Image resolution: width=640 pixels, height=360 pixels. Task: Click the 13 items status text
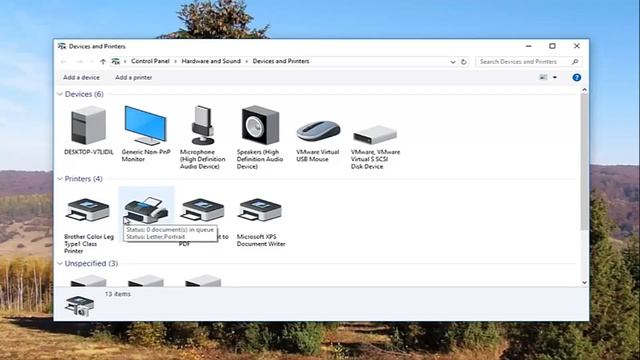pos(118,294)
